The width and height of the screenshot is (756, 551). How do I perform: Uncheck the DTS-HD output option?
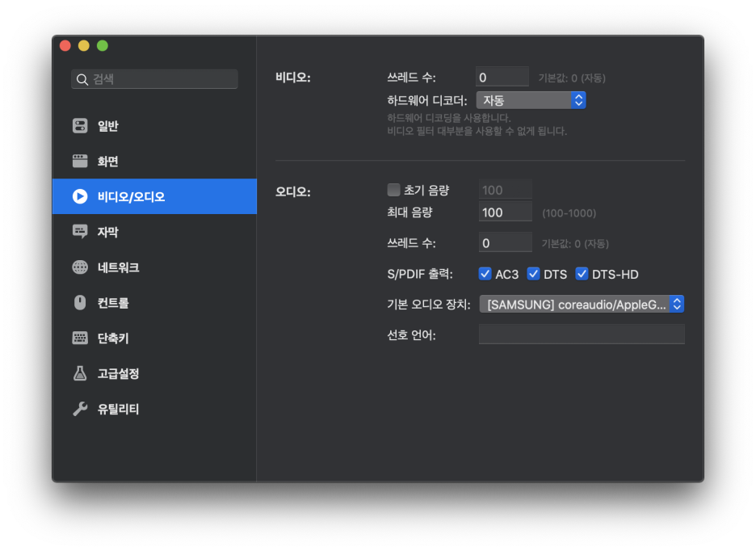(x=582, y=274)
